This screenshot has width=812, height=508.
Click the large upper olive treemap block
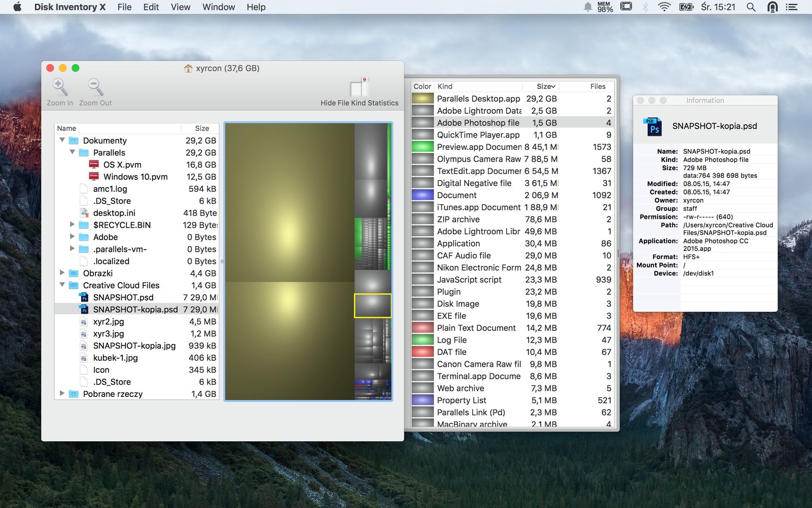tap(289, 202)
